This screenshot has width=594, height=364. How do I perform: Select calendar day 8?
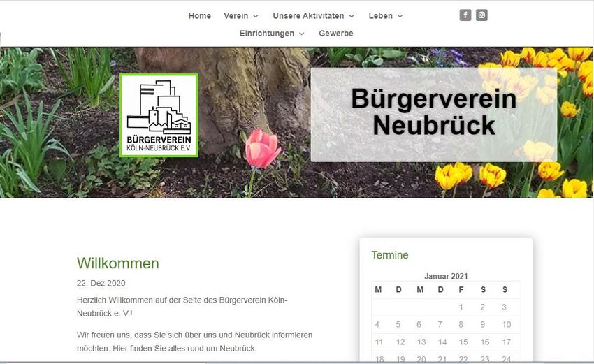[x=461, y=325]
